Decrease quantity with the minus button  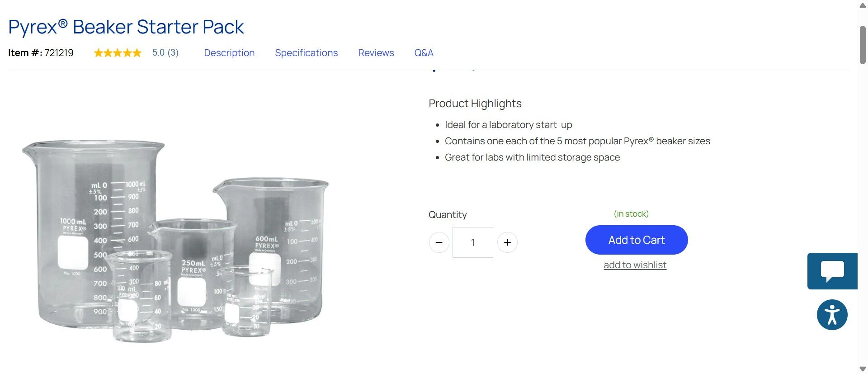[x=439, y=242]
